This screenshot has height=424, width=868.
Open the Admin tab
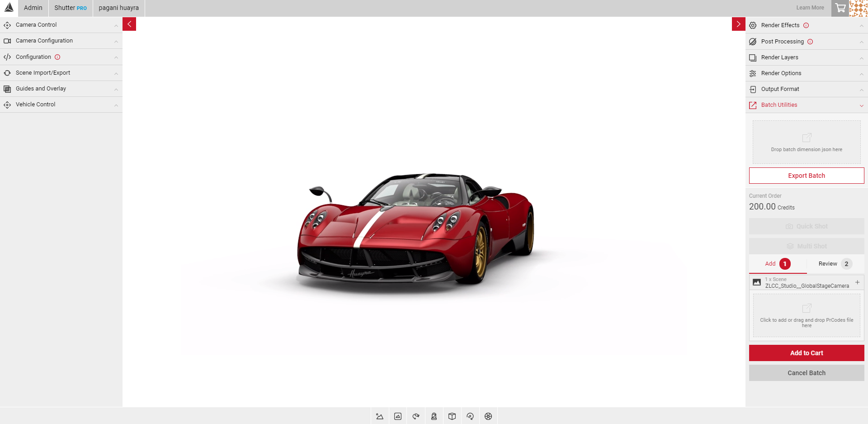pyautogui.click(x=33, y=8)
